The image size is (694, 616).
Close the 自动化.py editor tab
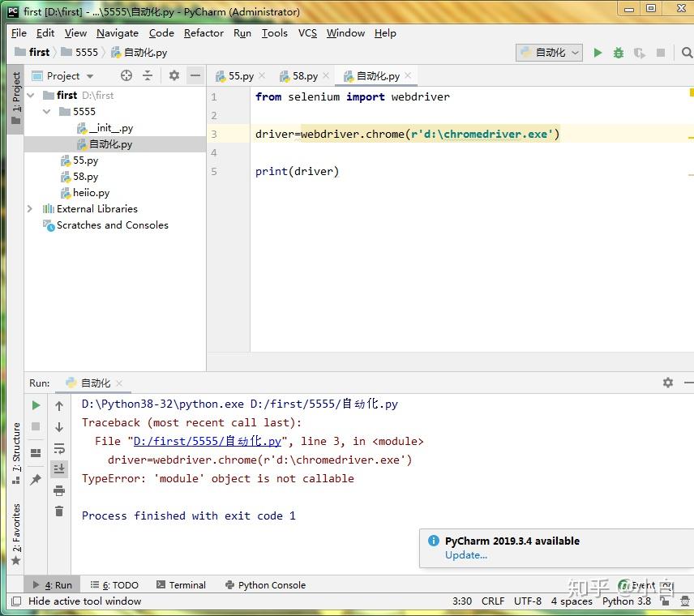pyautogui.click(x=408, y=75)
